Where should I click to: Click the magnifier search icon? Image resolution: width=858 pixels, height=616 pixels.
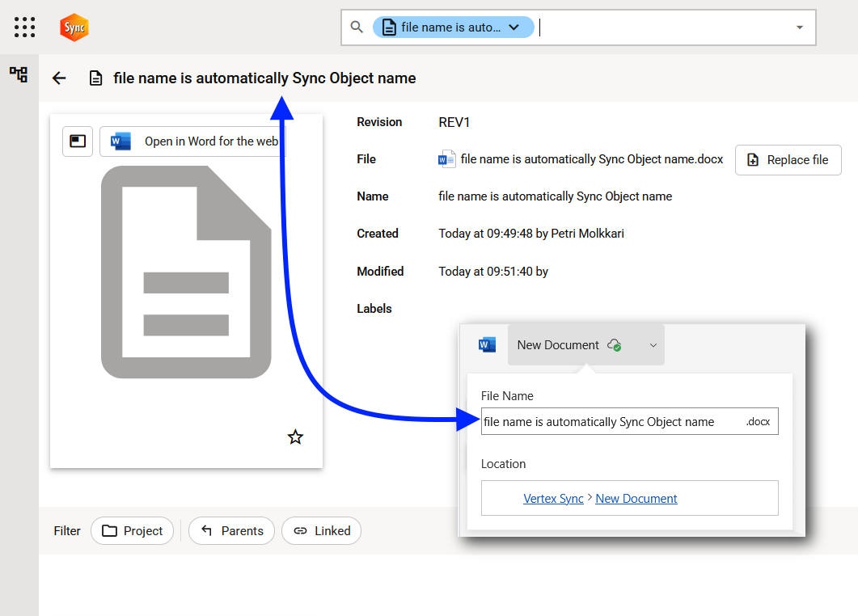(x=357, y=27)
